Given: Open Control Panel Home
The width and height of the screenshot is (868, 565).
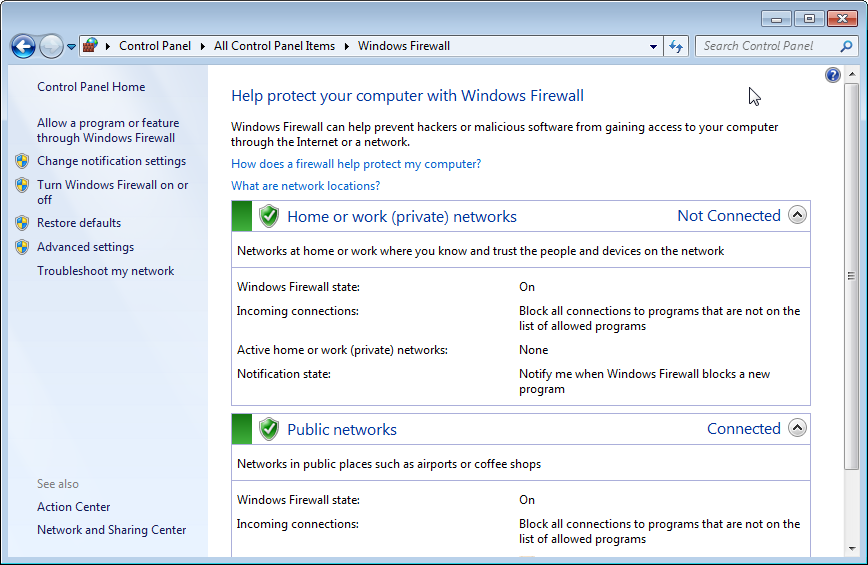Looking at the screenshot, I should click(x=91, y=87).
